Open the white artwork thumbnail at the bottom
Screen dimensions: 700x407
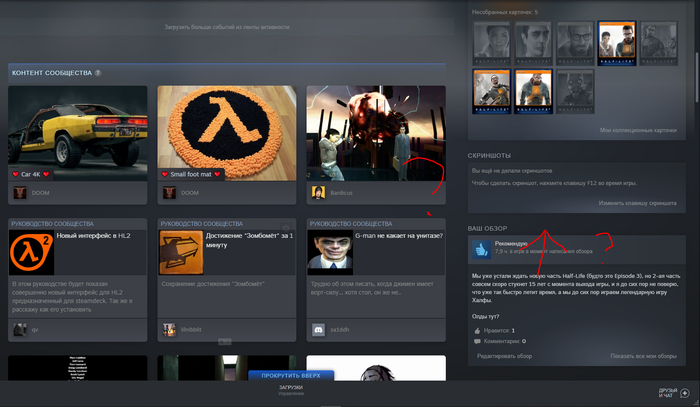[376, 368]
